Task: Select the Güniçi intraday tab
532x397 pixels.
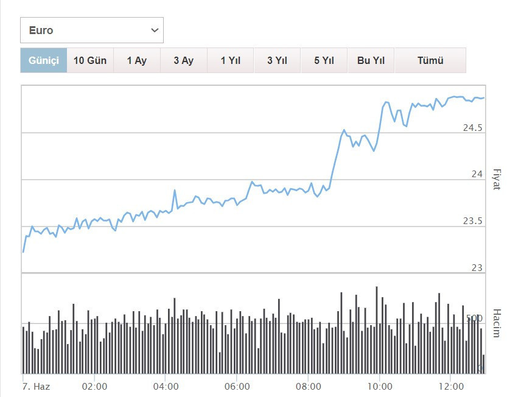Action: (44, 60)
